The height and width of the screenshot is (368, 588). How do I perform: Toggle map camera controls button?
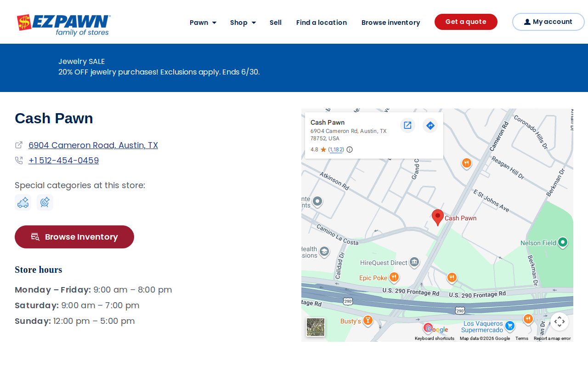click(560, 322)
